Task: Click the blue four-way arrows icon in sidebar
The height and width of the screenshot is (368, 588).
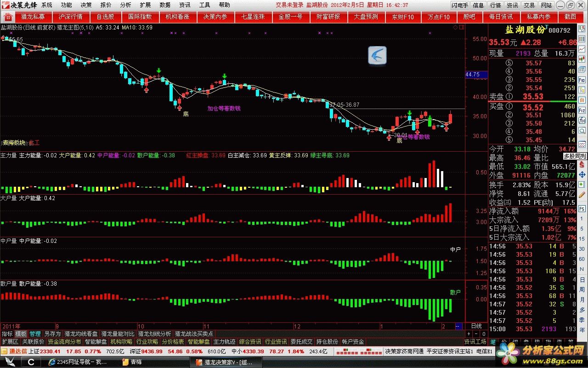Action: (x=582, y=174)
